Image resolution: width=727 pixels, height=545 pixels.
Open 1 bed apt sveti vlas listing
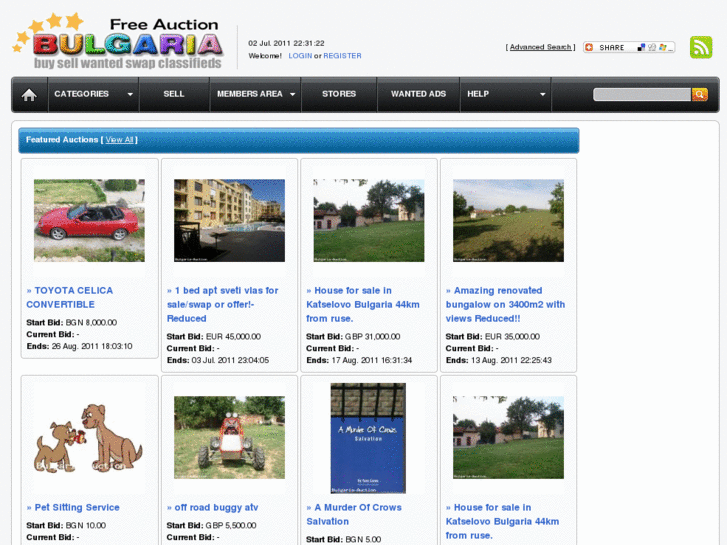coord(223,304)
